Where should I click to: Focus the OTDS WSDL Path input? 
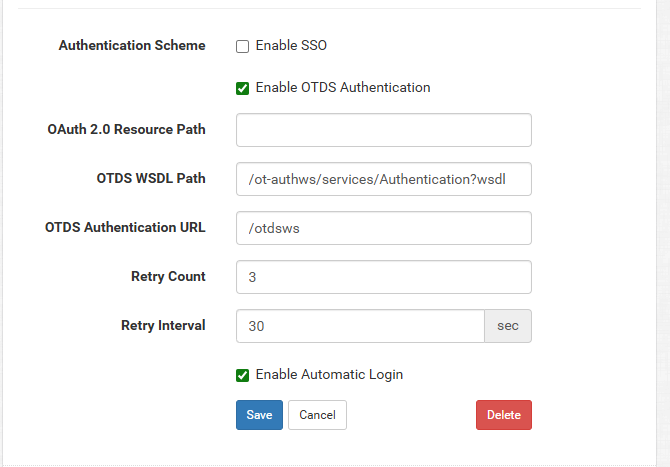tap(383, 179)
